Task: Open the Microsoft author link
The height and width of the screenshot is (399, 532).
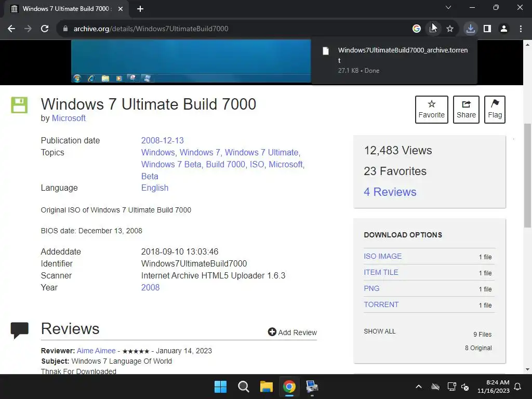Action: click(x=69, y=118)
